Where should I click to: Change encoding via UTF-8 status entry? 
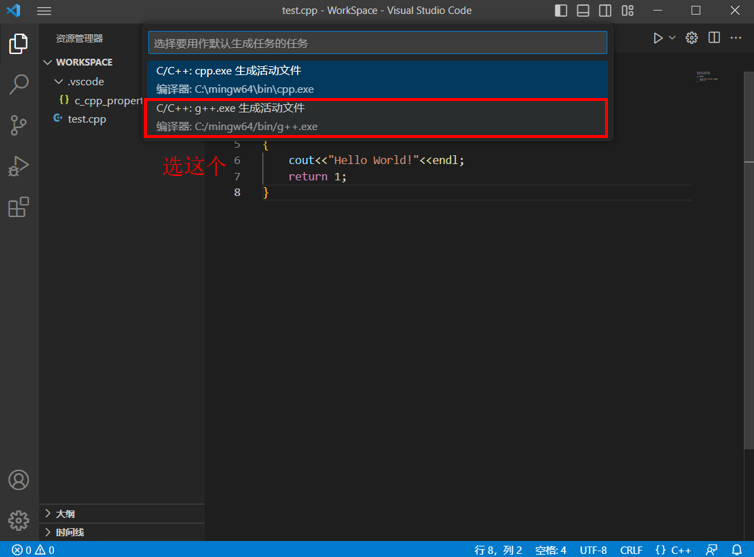593,550
